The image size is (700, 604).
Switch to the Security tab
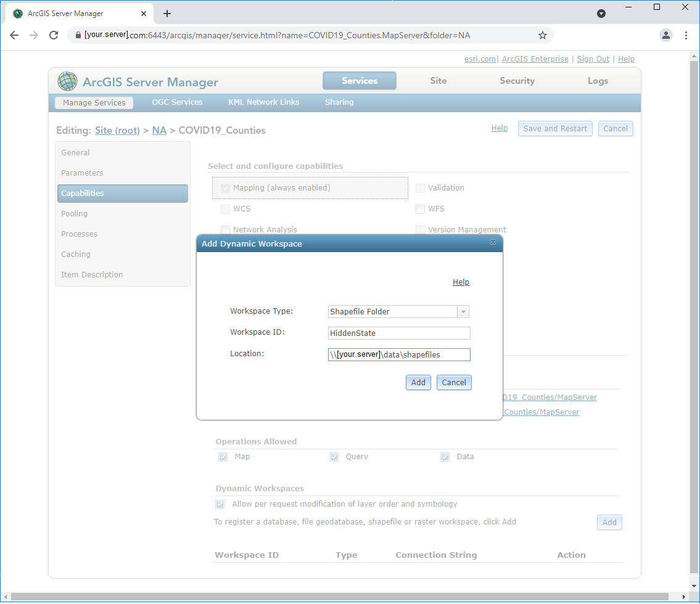click(x=517, y=81)
